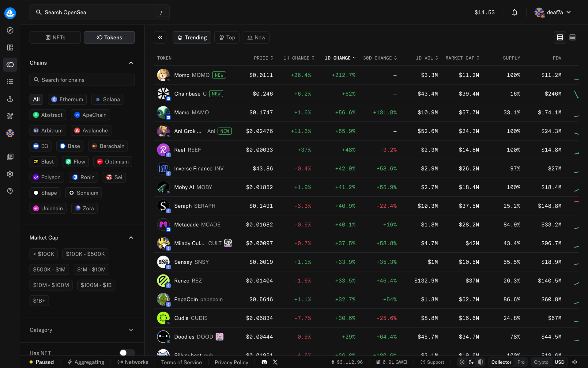Filter market cap $1M - $10M
The width and height of the screenshot is (588, 368).
[91, 270]
